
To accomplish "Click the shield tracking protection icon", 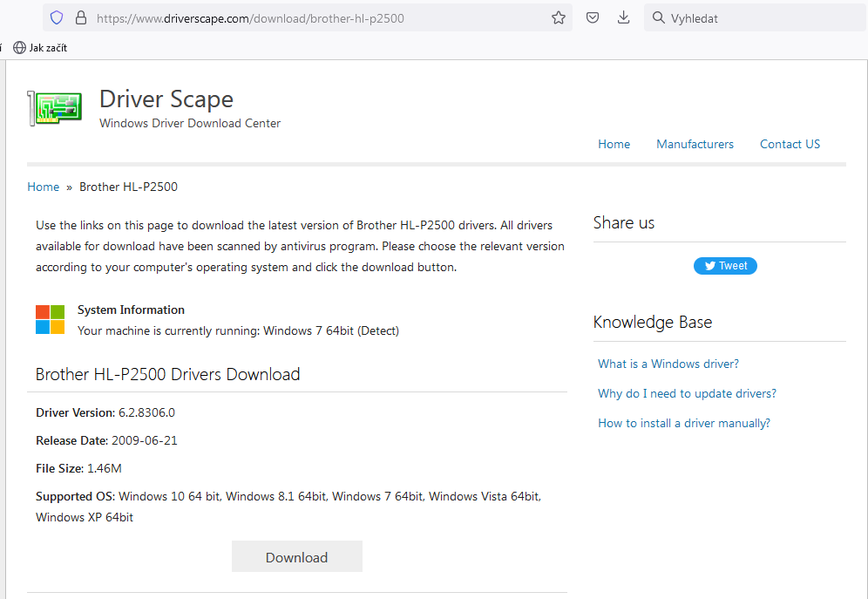I will (57, 17).
